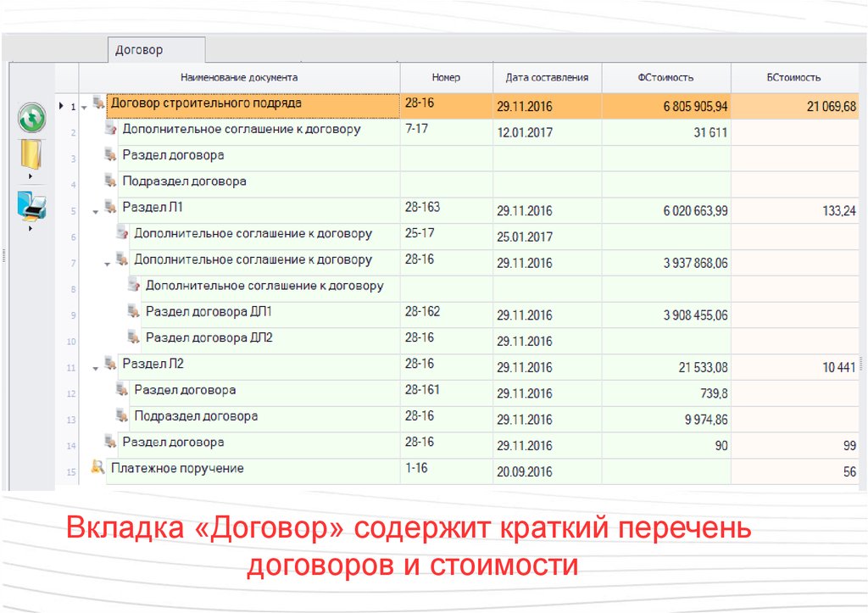Click icon next to Раздел Л1

click(110, 207)
